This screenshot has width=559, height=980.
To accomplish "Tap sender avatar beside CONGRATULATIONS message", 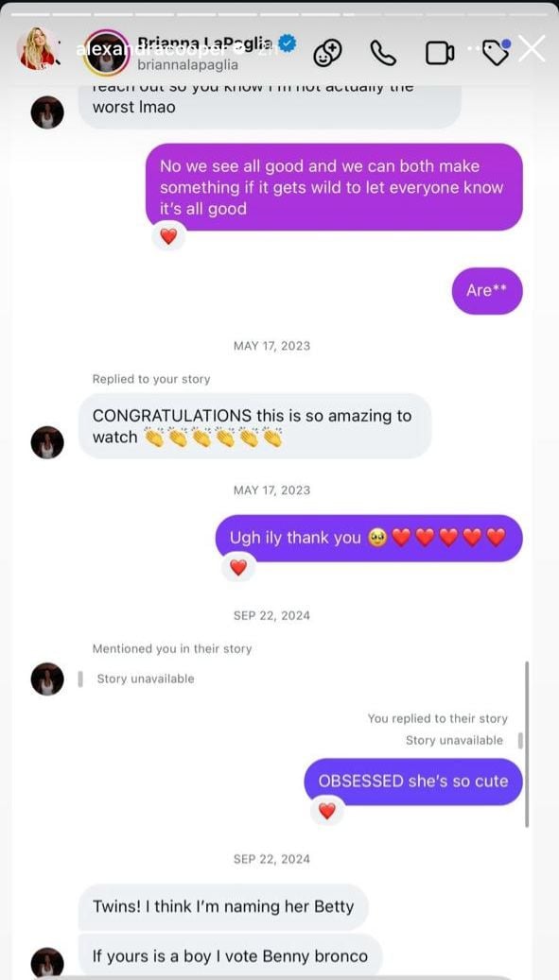I will [x=47, y=442].
